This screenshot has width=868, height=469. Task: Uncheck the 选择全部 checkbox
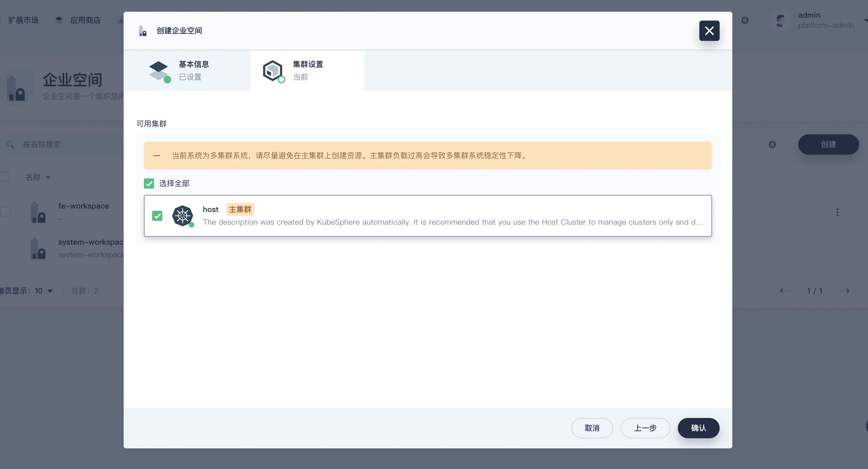pyautogui.click(x=149, y=183)
